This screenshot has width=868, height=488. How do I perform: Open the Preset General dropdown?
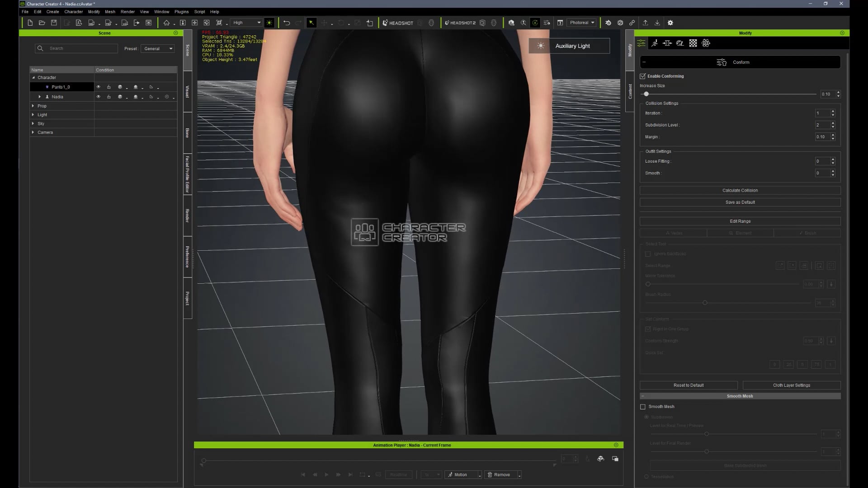coord(158,48)
